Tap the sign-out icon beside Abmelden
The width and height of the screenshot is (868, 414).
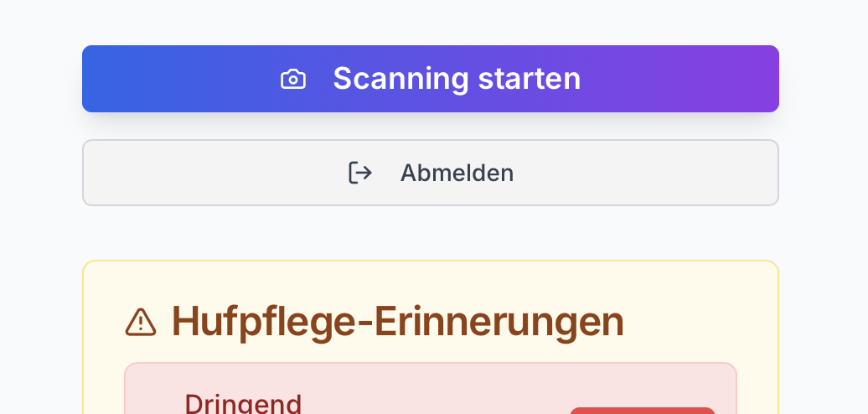coord(360,173)
